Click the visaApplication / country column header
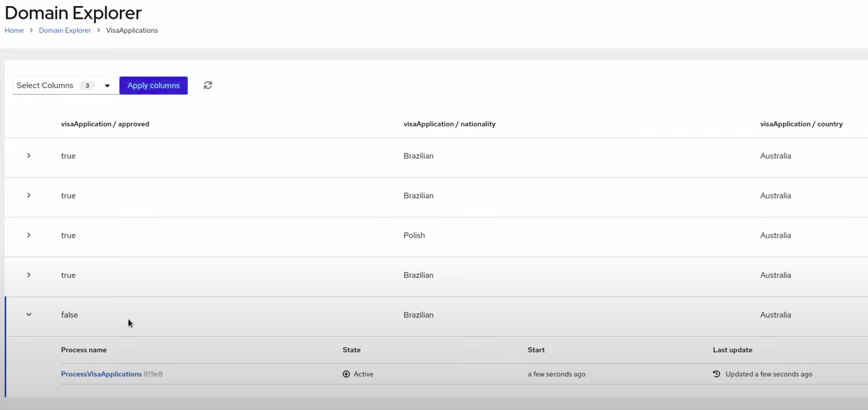This screenshot has height=410, width=868. click(802, 124)
